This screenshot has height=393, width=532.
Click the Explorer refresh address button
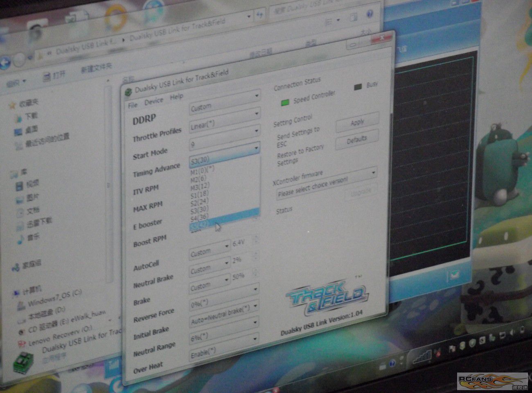[260, 16]
